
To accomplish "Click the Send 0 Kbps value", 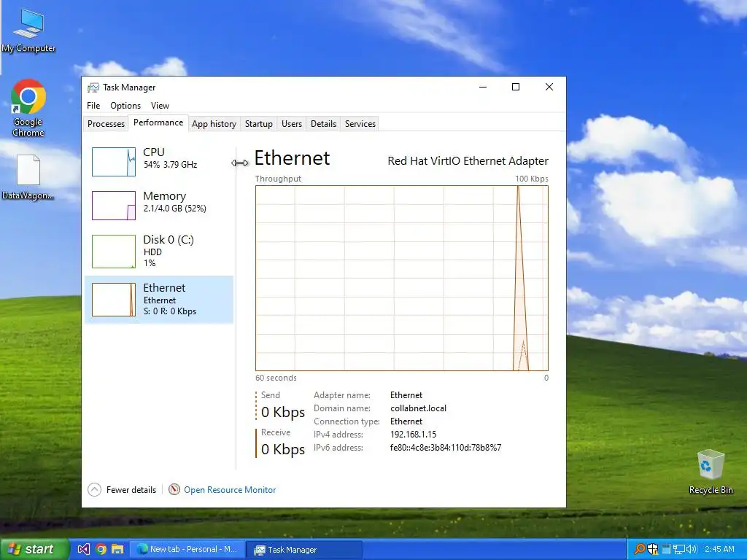I will [283, 412].
